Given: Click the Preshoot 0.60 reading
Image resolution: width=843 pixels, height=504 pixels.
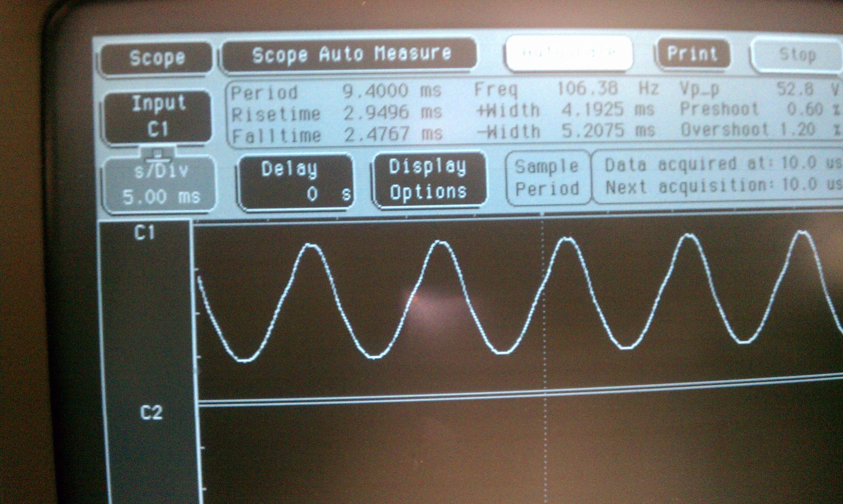Looking at the screenshot, I should [x=761, y=109].
